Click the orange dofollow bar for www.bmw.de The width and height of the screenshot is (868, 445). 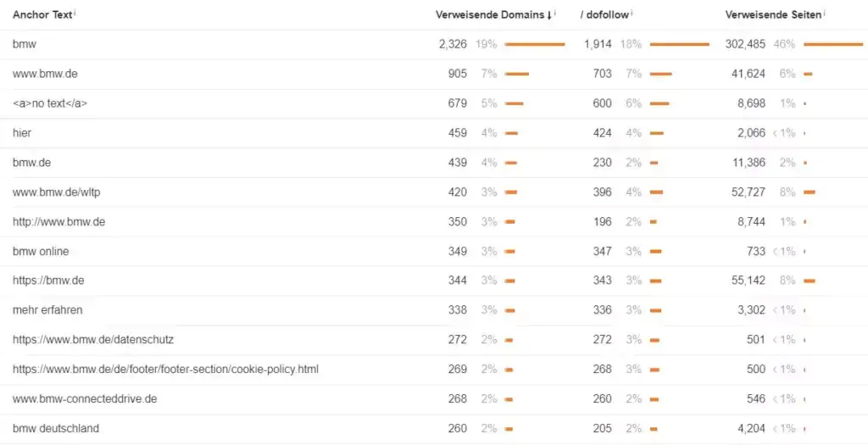660,74
